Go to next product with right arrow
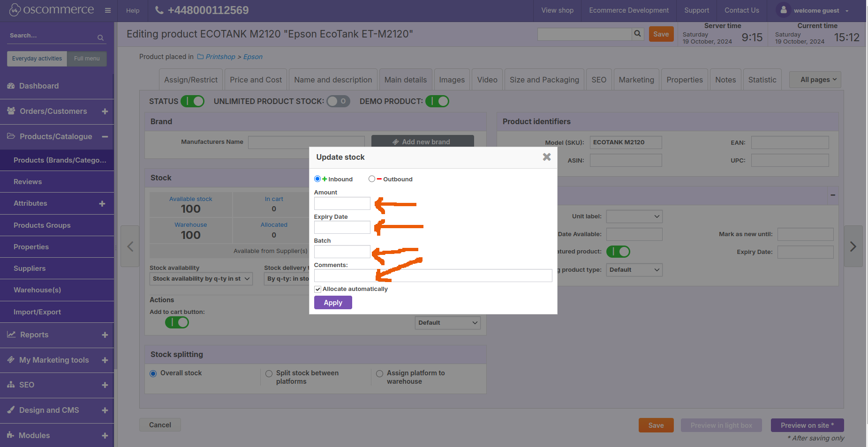Image resolution: width=868 pixels, height=447 pixels. (x=853, y=246)
